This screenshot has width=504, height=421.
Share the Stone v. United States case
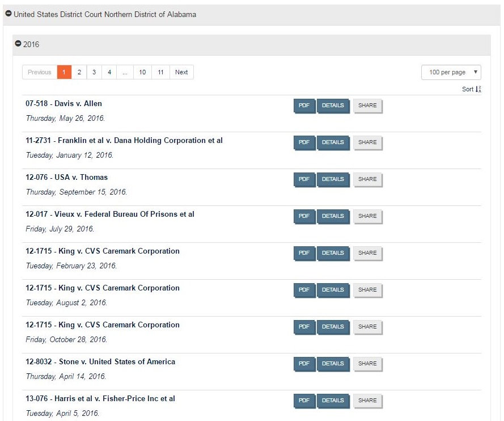(x=367, y=364)
